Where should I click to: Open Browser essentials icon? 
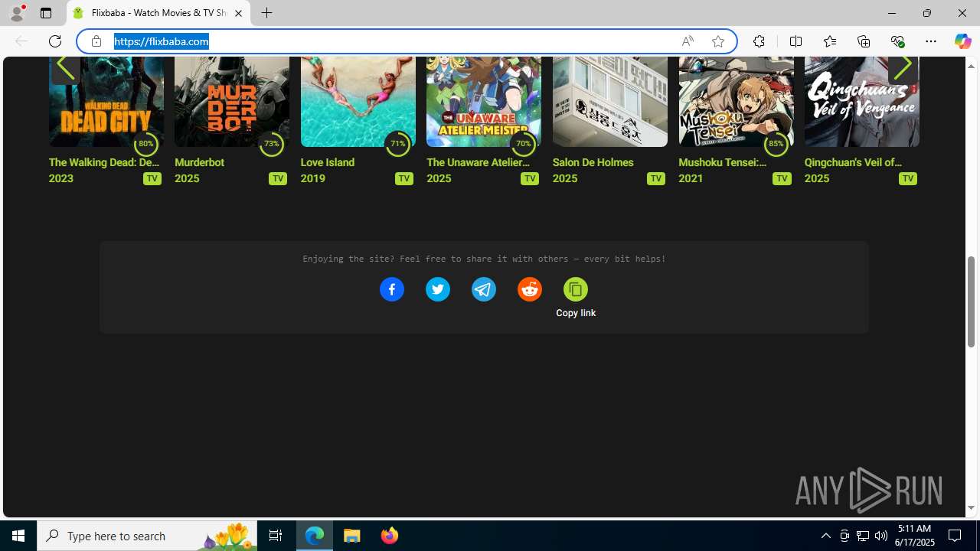(x=897, y=41)
